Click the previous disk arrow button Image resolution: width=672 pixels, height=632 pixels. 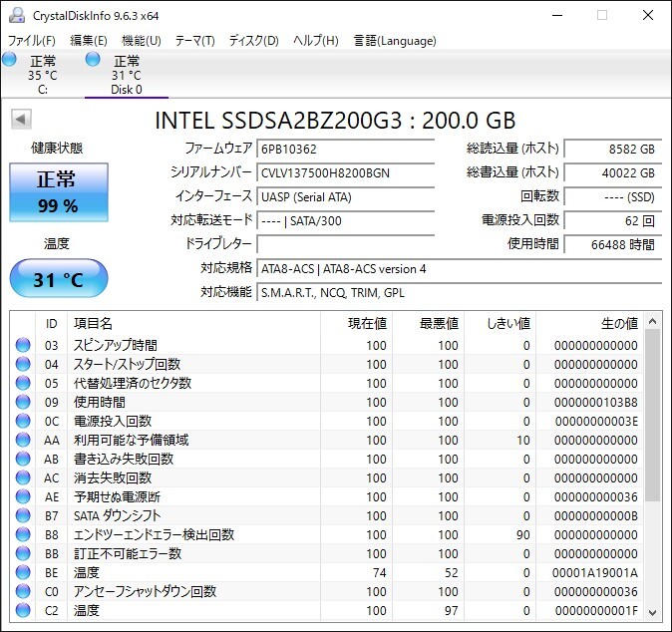tap(20, 121)
